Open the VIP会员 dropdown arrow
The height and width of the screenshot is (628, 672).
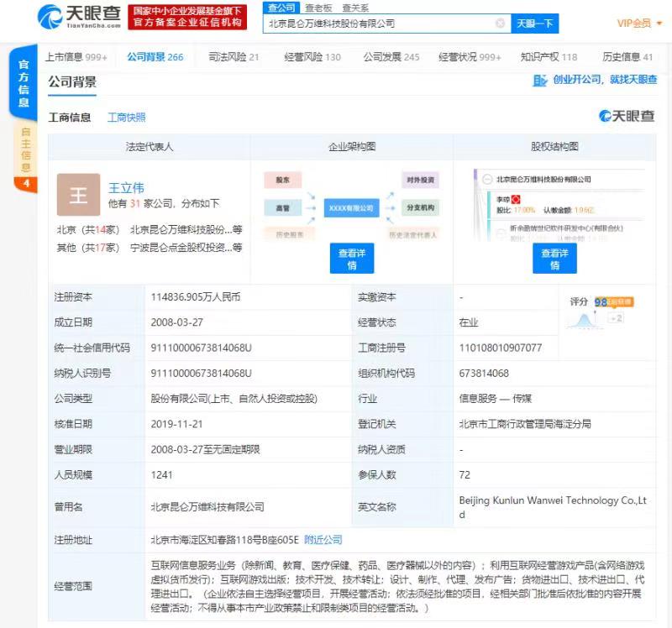[659, 24]
